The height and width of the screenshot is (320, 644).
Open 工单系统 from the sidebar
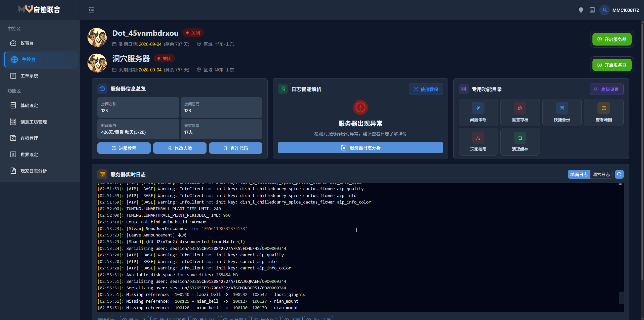(x=40, y=76)
